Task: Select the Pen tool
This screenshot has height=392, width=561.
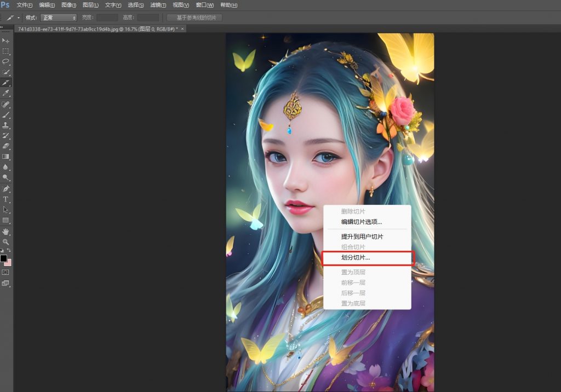Action: click(x=5, y=188)
